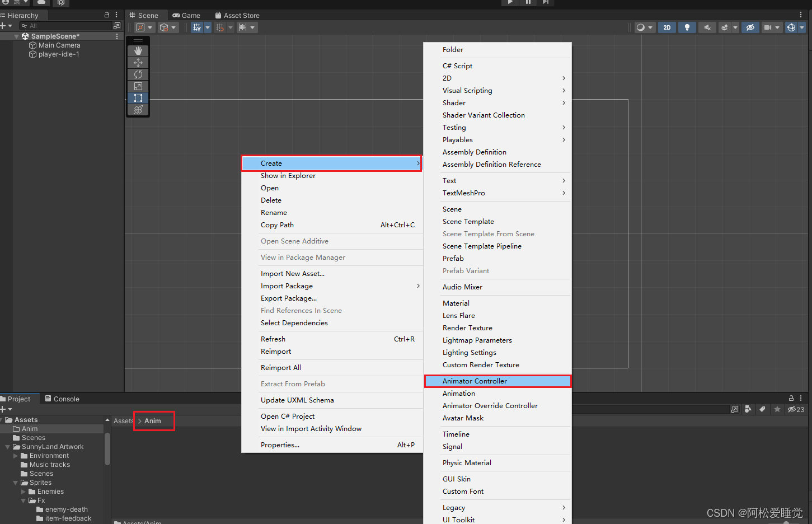The width and height of the screenshot is (812, 524).
Task: Expand the Enemies folder
Action: (24, 492)
